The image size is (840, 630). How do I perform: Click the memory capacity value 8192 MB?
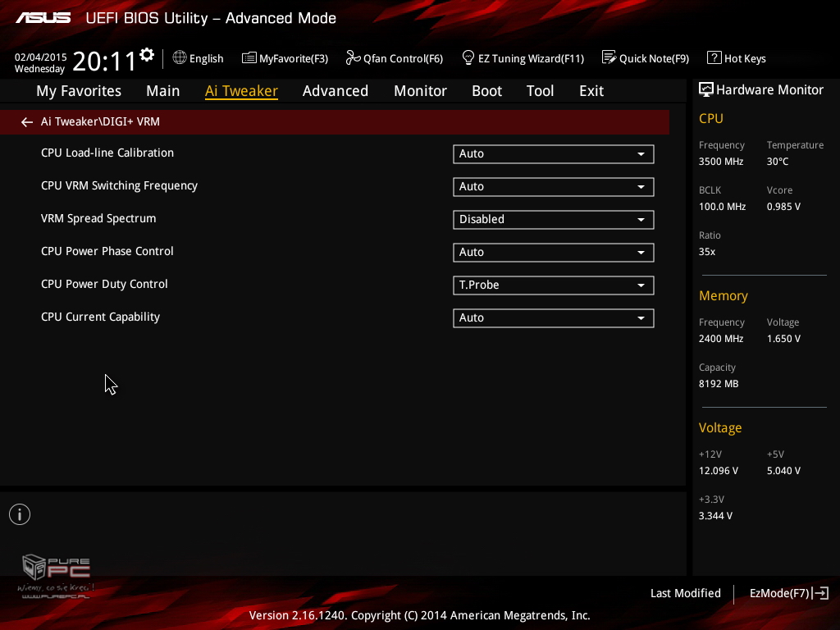[719, 384]
